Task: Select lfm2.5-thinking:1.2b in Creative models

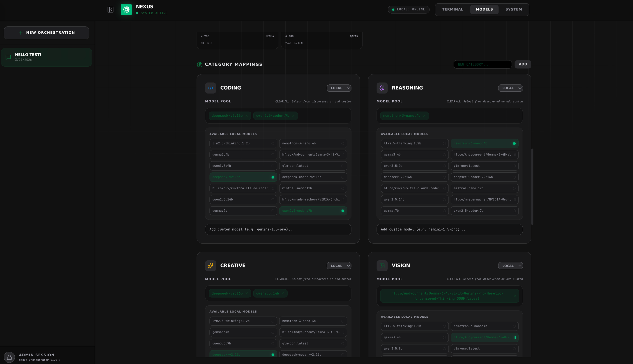Action: [x=243, y=321]
